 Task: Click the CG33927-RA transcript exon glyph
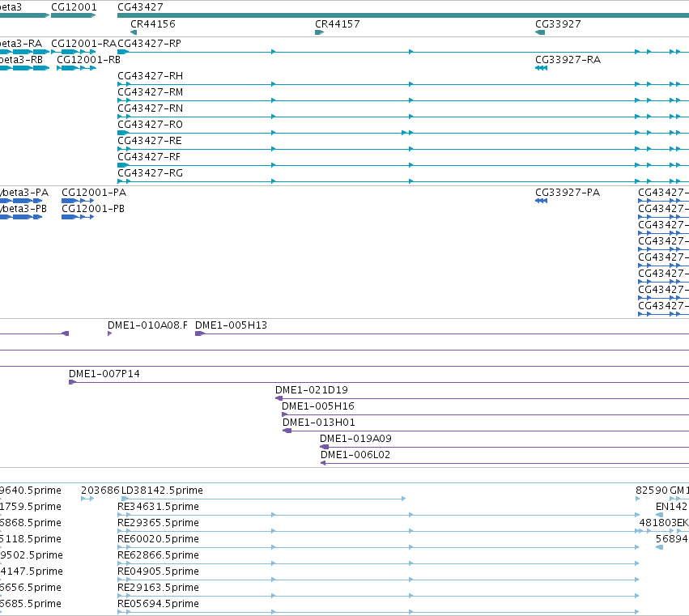pos(542,68)
